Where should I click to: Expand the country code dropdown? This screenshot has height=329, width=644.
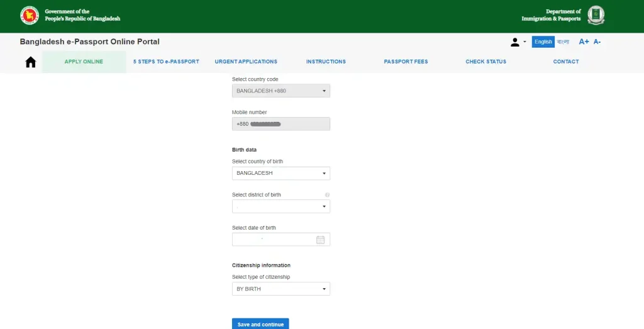[x=280, y=91]
